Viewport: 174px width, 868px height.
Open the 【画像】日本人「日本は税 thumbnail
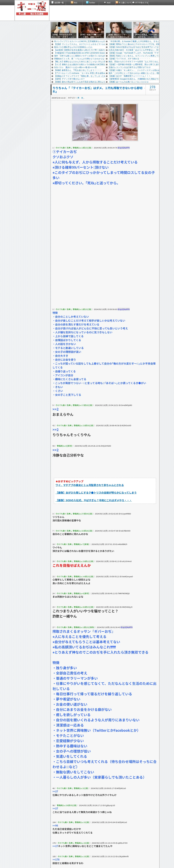pos(146,30)
